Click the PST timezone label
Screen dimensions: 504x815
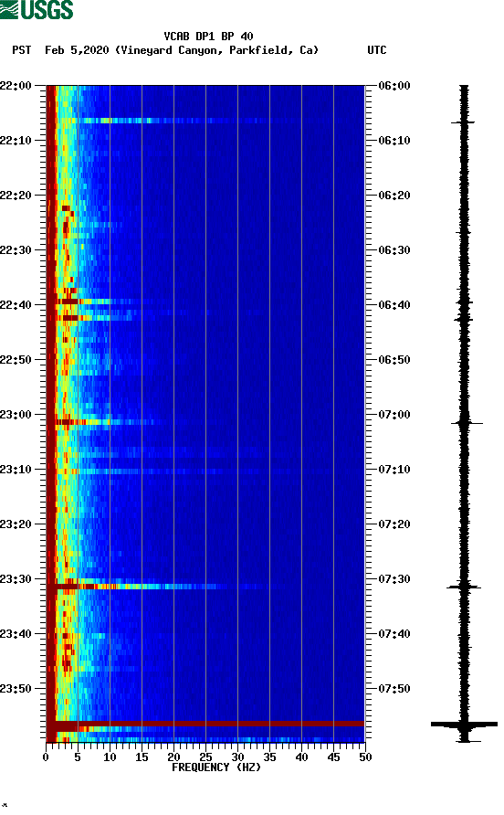tap(21, 50)
